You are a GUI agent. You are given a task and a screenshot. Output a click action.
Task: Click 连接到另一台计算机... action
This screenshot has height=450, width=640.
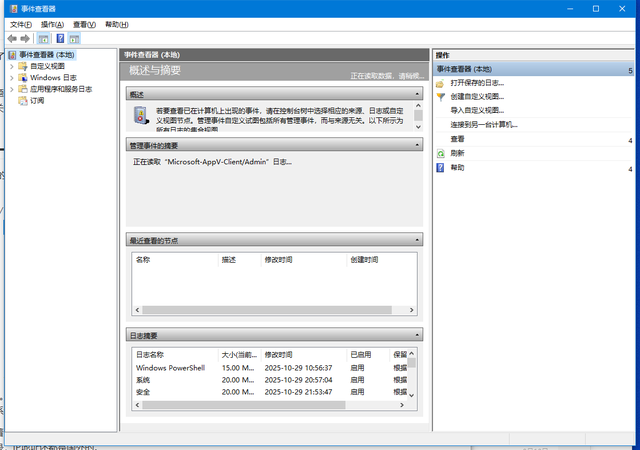click(484, 125)
